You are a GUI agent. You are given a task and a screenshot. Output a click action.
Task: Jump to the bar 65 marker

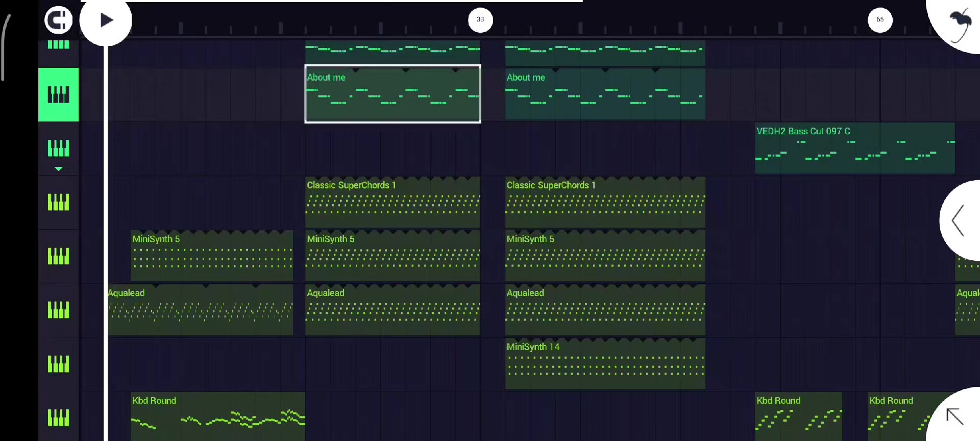(880, 20)
